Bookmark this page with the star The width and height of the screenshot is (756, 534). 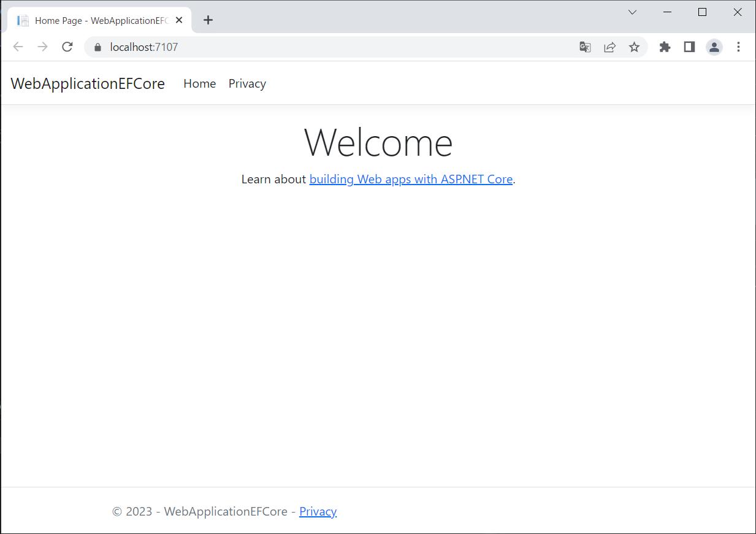[x=634, y=47]
